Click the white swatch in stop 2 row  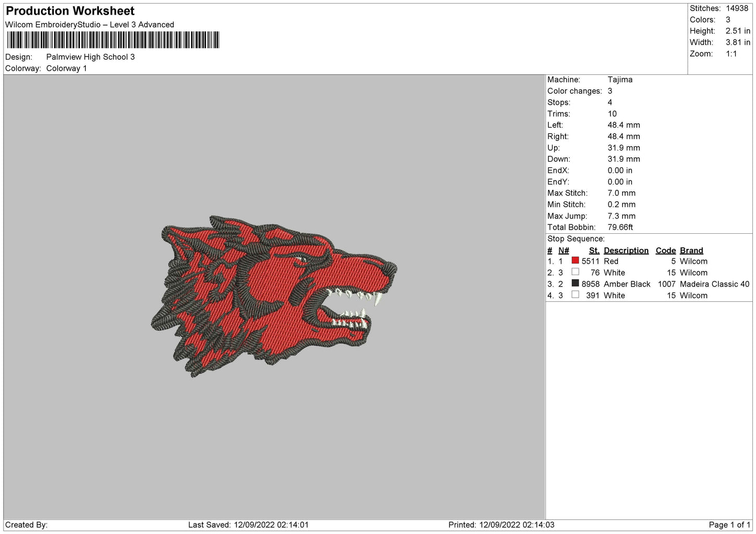576,272
